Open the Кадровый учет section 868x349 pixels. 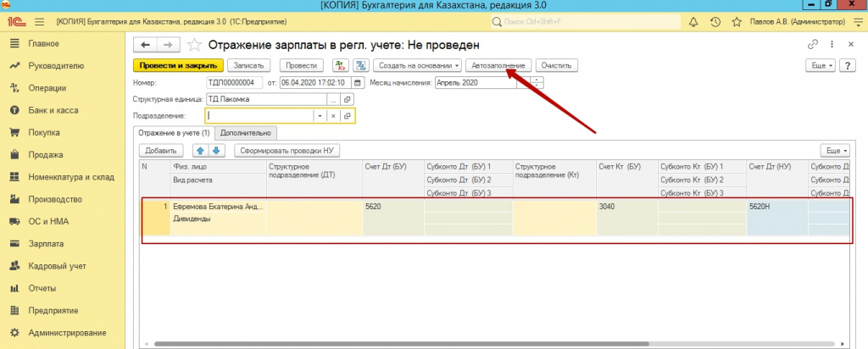click(57, 266)
